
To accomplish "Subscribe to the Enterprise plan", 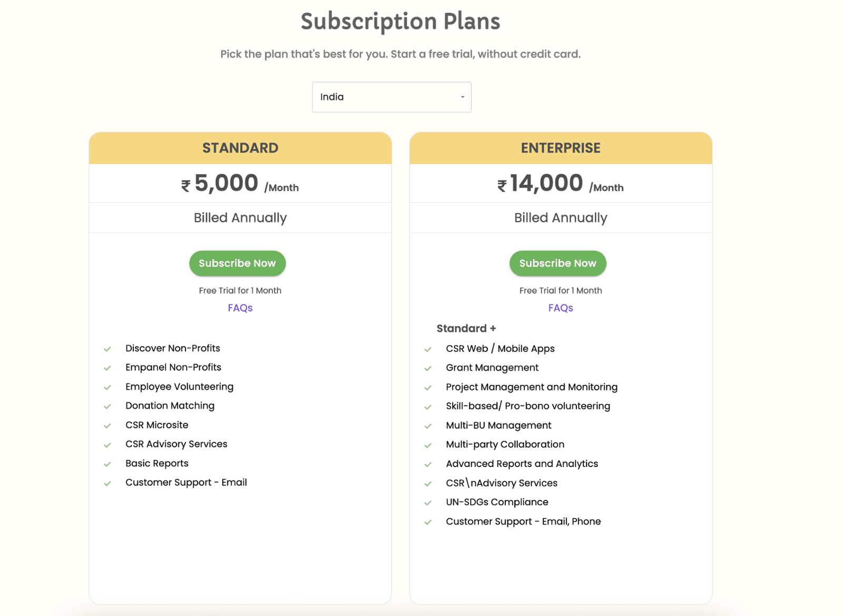I will click(x=557, y=263).
